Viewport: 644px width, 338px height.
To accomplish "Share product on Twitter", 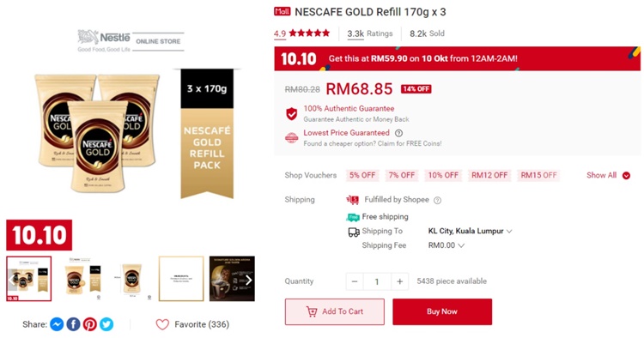I will tap(106, 324).
